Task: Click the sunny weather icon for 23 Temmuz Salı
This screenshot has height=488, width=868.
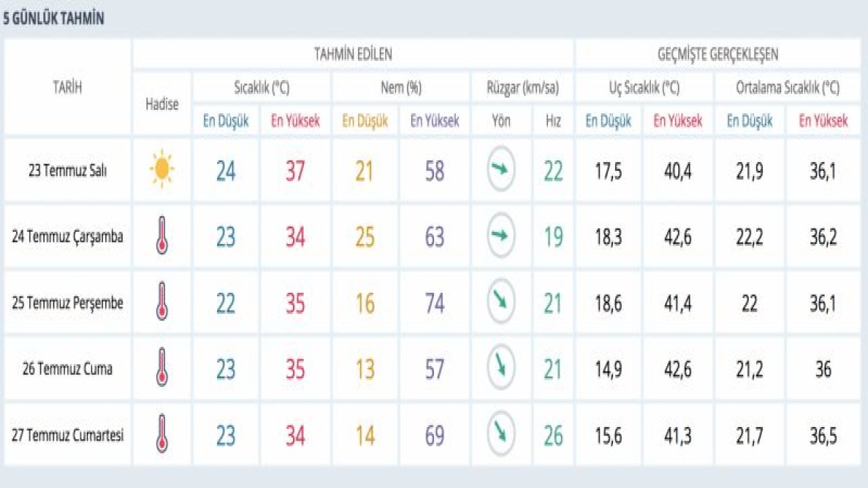Action: click(161, 170)
